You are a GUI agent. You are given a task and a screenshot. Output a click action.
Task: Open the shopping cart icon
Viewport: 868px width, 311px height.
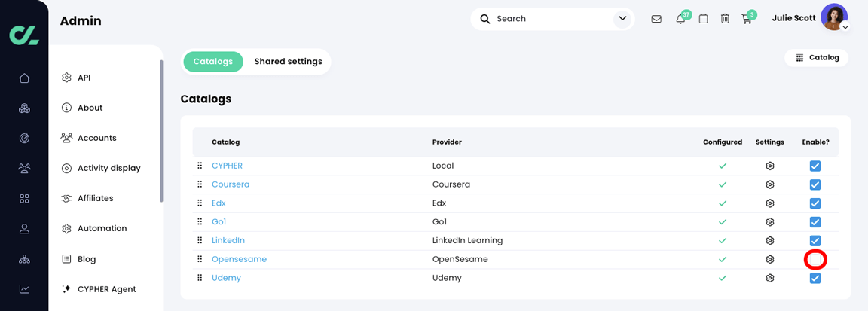[x=747, y=19]
